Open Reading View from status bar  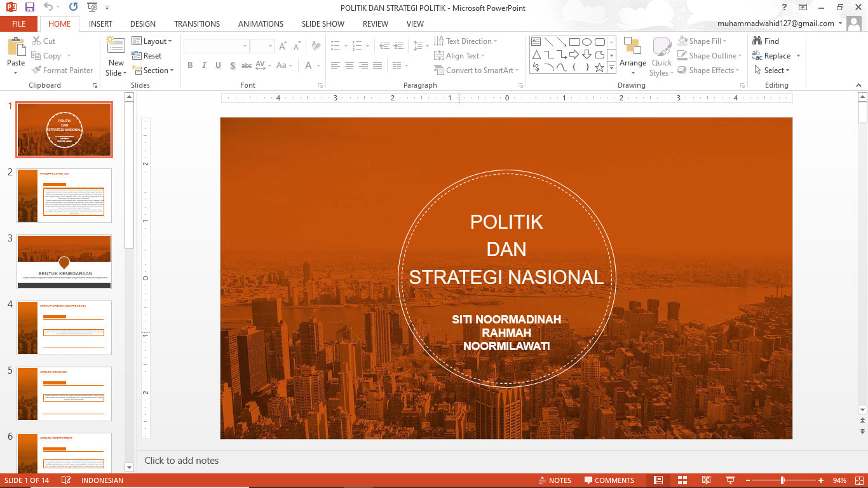point(706,480)
